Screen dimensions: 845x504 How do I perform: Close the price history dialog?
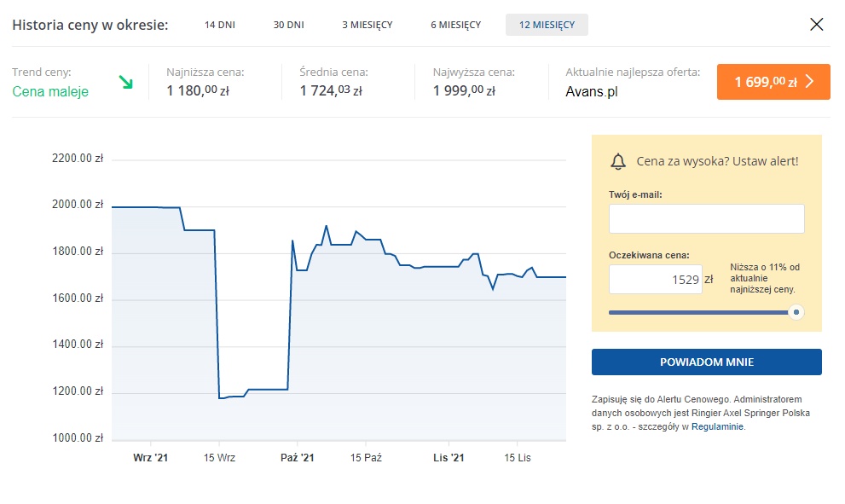(816, 24)
